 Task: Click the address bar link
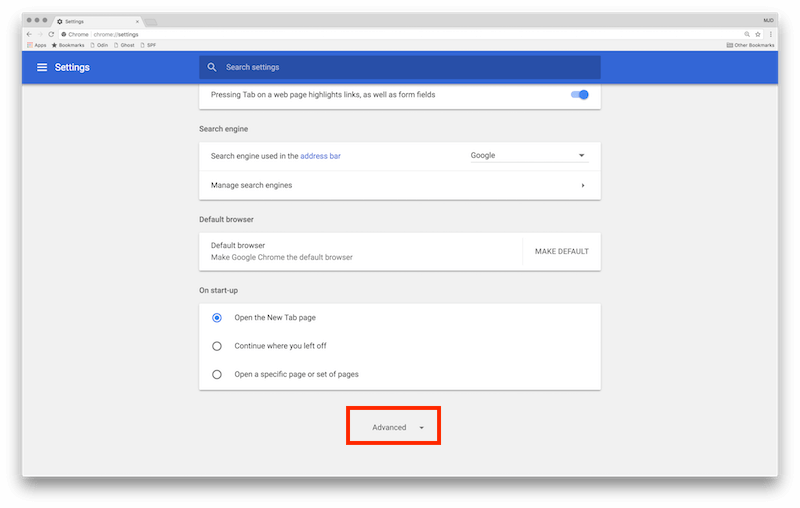coord(320,156)
